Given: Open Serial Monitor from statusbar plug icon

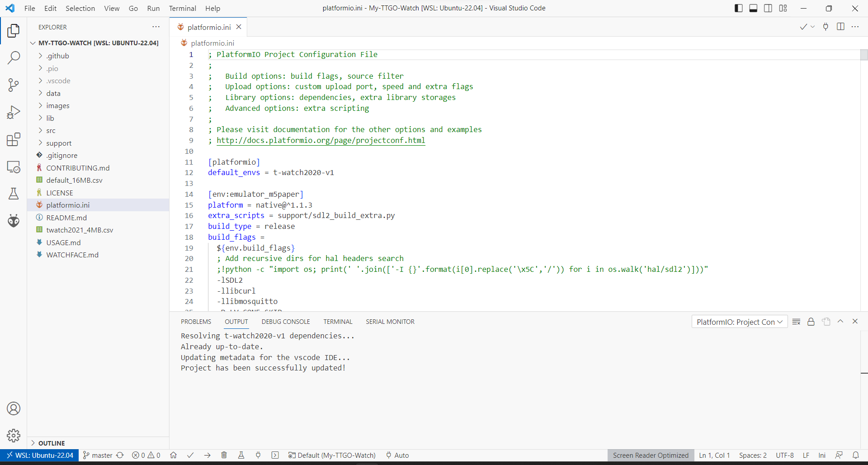Looking at the screenshot, I should (x=258, y=456).
